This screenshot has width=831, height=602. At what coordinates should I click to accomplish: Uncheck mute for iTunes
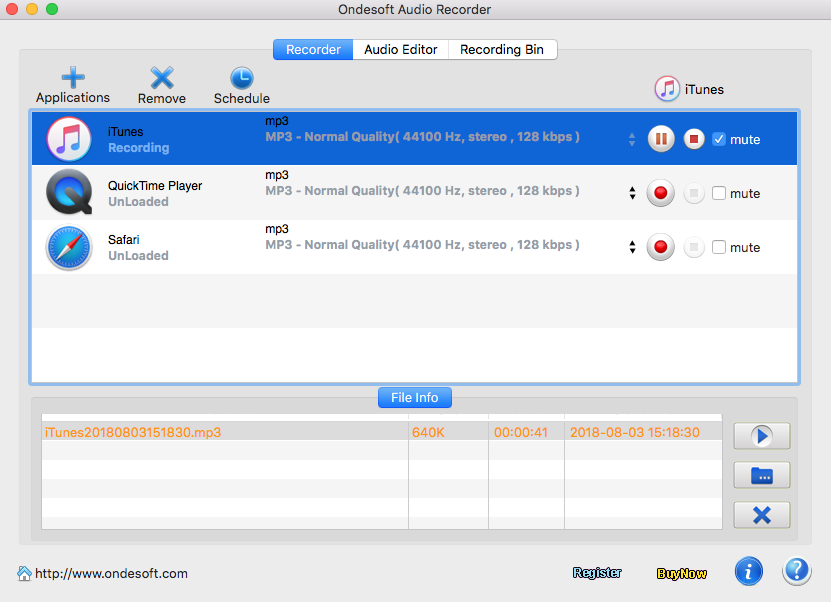click(x=719, y=140)
